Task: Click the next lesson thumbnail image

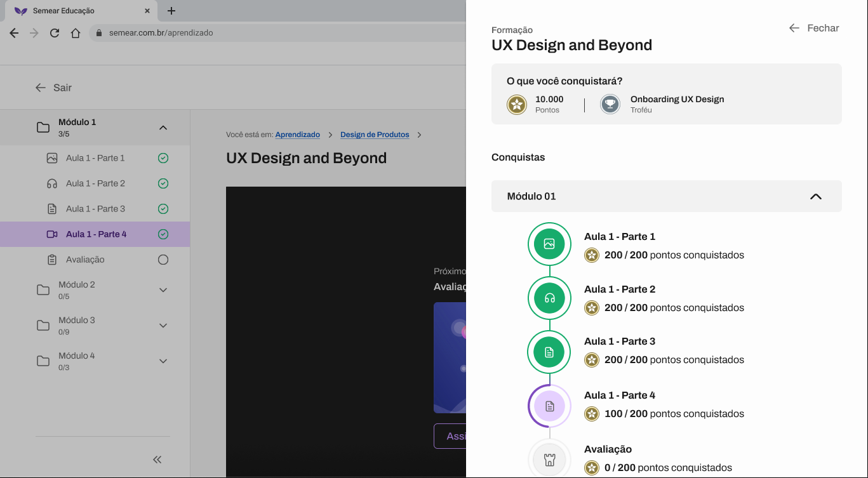Action: pos(450,357)
